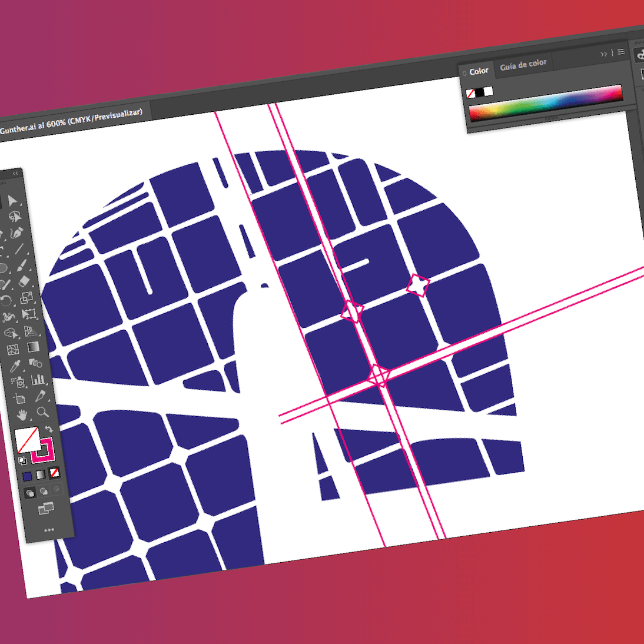Switch paint mode to Gradient
644x644 pixels.
(41, 474)
